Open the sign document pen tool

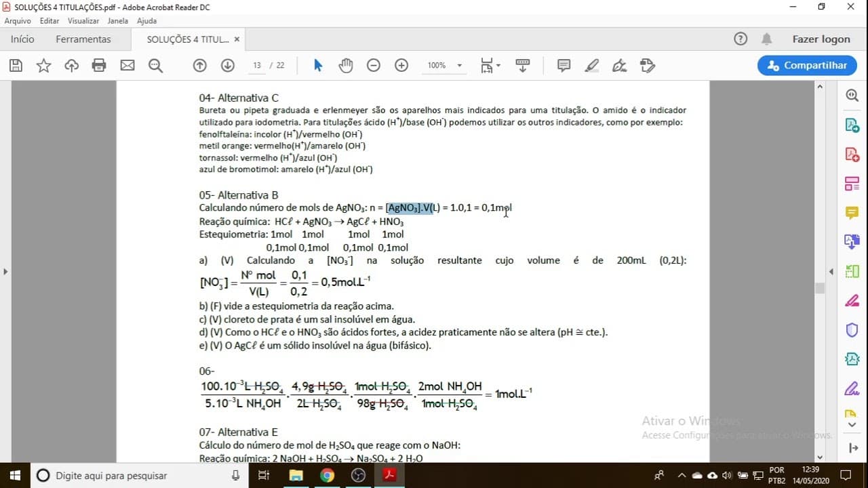(619, 66)
